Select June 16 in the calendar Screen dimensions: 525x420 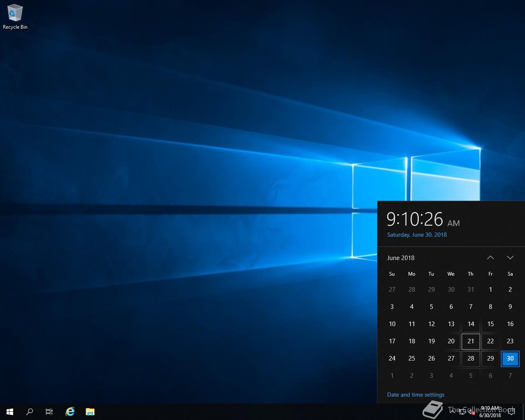point(510,324)
